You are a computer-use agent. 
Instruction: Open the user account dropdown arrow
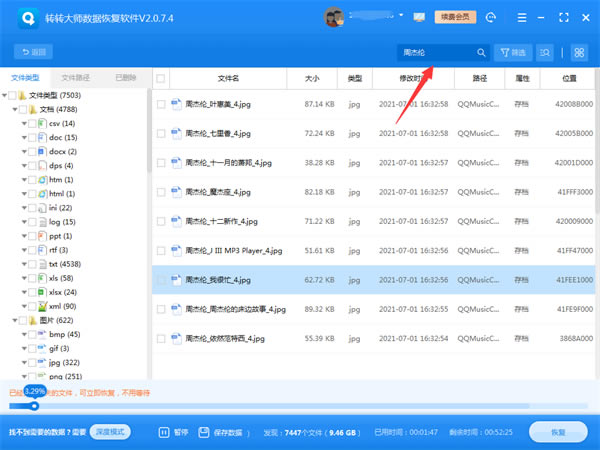[401, 18]
